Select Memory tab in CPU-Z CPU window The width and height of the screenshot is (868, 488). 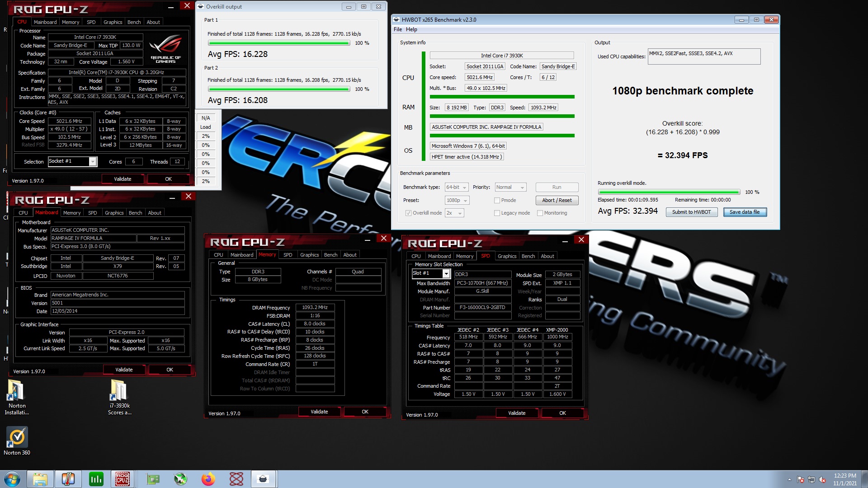71,22
